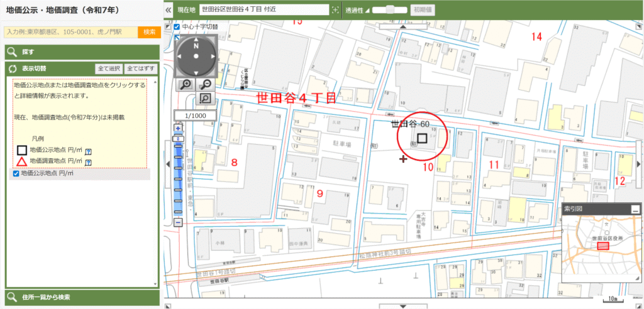Activate the rectangle area zoom tool

pos(205,99)
